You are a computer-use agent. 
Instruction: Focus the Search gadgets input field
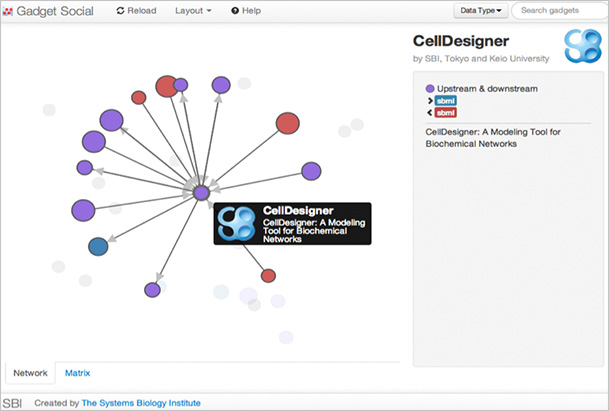click(559, 10)
